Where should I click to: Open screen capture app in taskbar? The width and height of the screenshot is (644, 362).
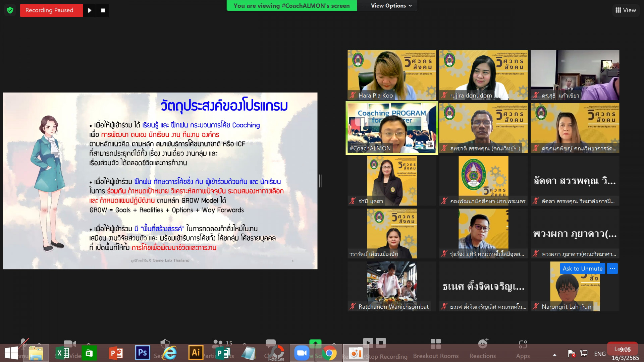pos(355,353)
